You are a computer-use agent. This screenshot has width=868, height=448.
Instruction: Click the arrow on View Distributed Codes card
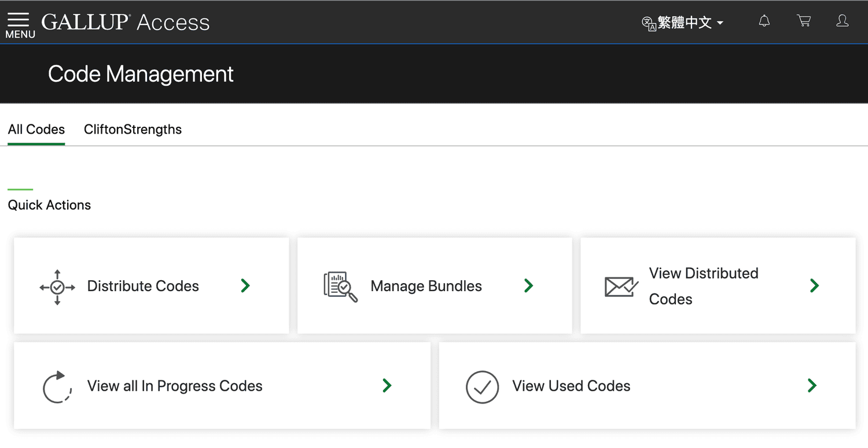pyautogui.click(x=814, y=285)
